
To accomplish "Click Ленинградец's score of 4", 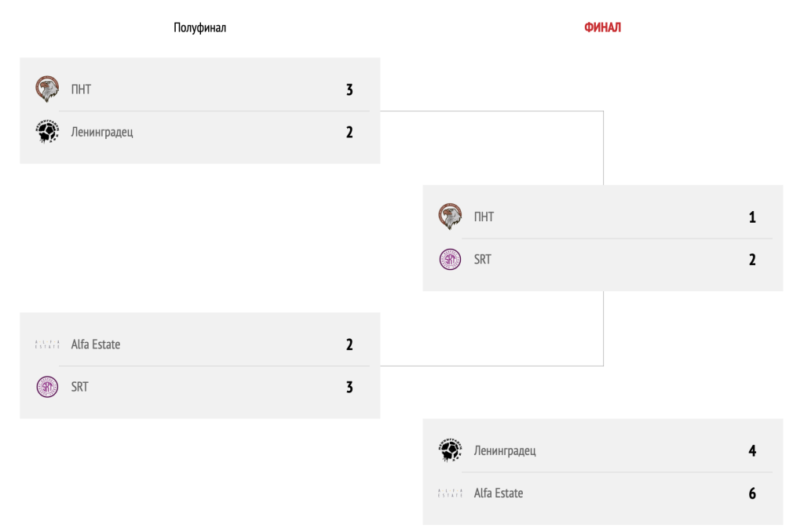I will [x=752, y=451].
